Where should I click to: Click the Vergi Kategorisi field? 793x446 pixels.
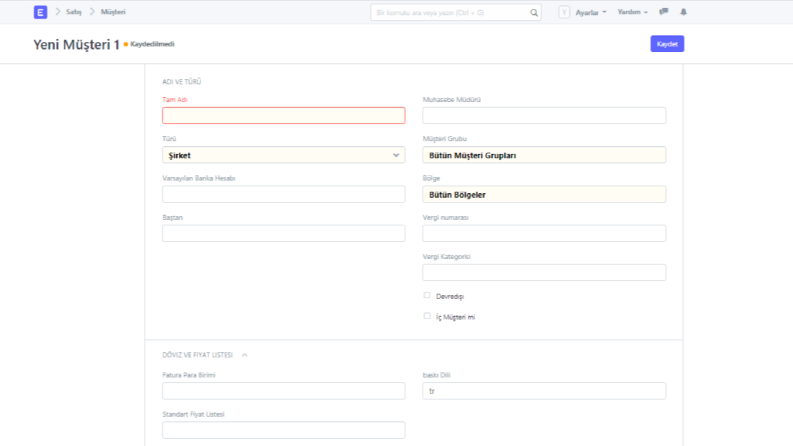[x=544, y=273]
